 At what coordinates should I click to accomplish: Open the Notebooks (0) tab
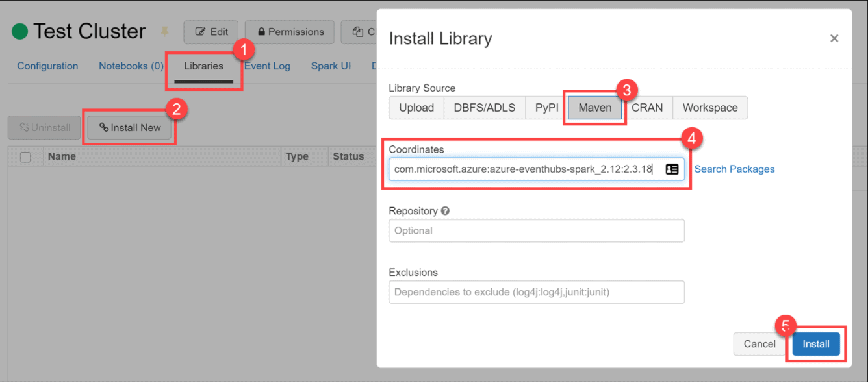point(131,66)
